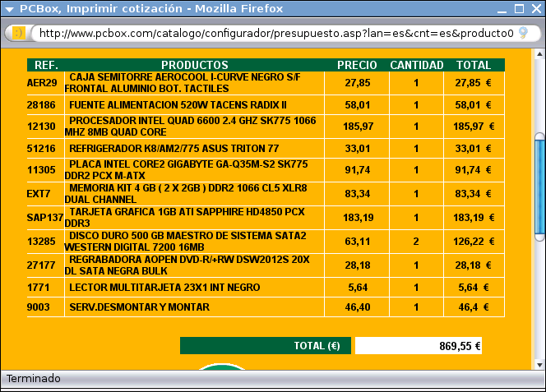546x392 pixels.
Task: Click price 46,40 in PRECIO column
Action: pyautogui.click(x=357, y=307)
